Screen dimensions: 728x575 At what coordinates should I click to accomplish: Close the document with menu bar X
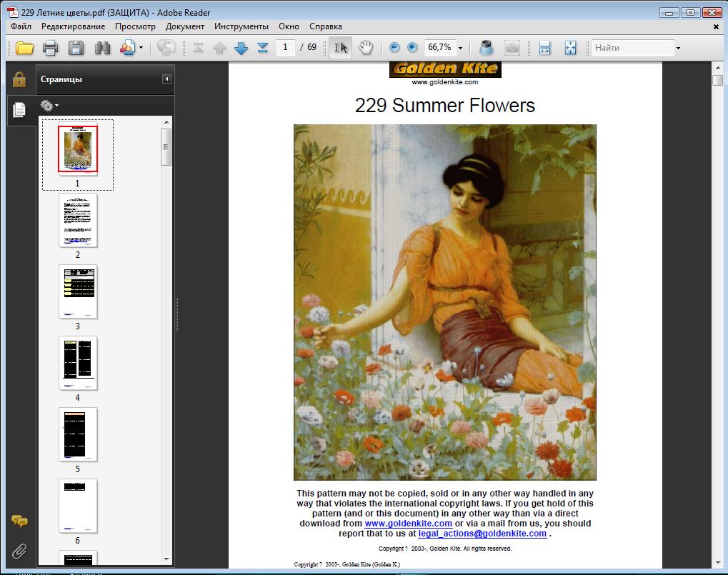click(716, 27)
